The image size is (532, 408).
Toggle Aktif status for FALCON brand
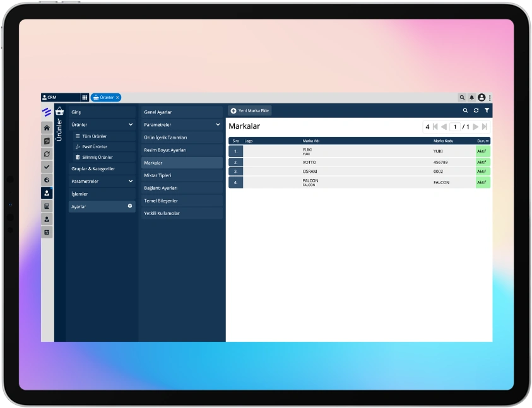(482, 182)
